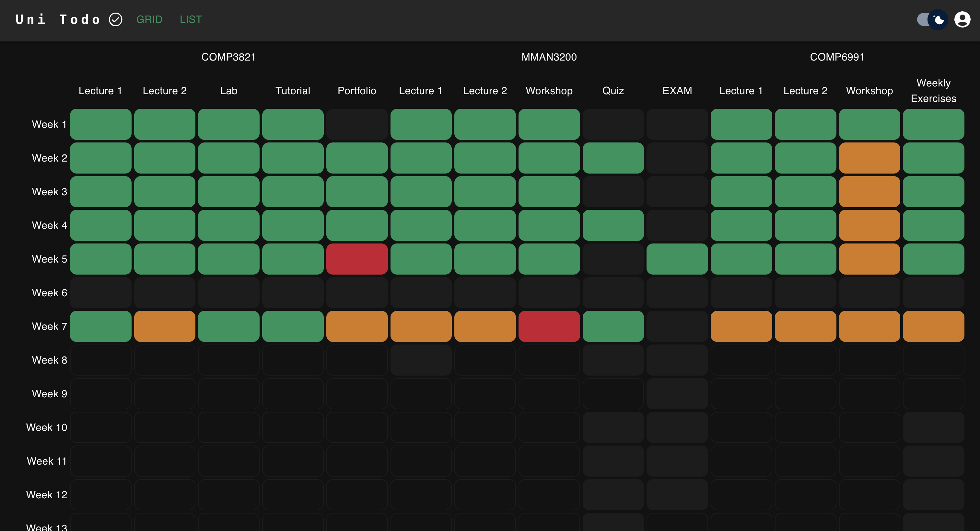Mark Week 5 EXAM green cell
The image size is (980, 531).
coord(677,259)
